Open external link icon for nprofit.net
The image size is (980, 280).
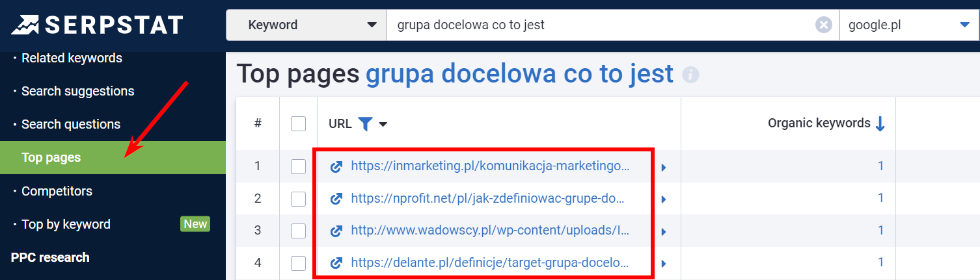point(336,198)
